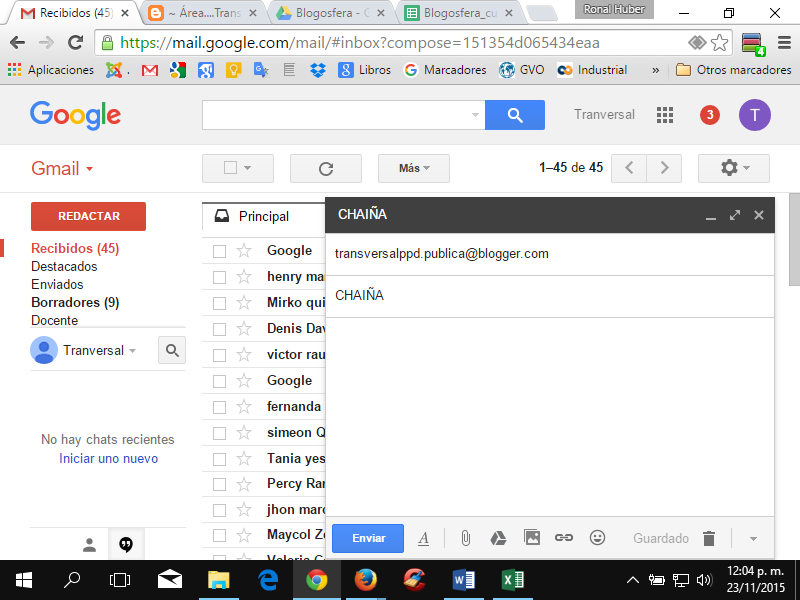This screenshot has width=800, height=600.
Task: Attach a file with the paperclip icon
Action: click(465, 538)
